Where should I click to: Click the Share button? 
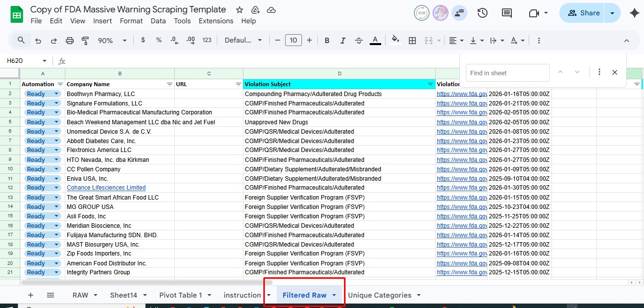pyautogui.click(x=584, y=13)
